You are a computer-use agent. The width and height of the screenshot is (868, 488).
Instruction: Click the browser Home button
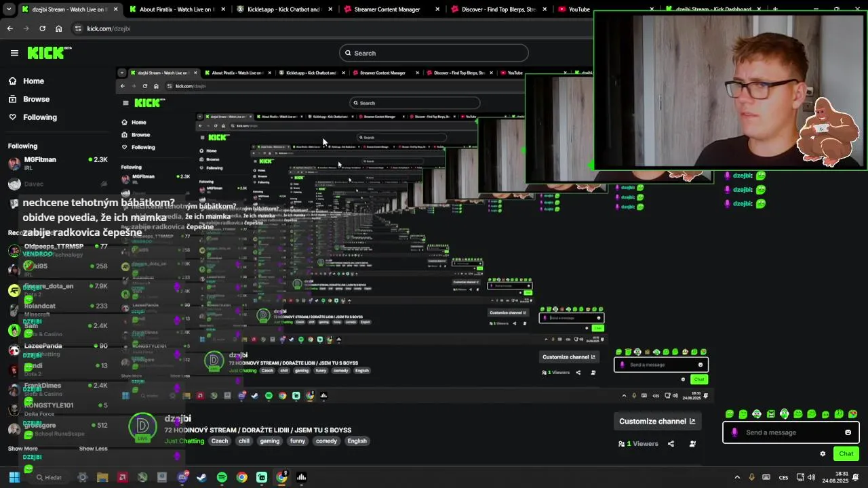(x=59, y=28)
